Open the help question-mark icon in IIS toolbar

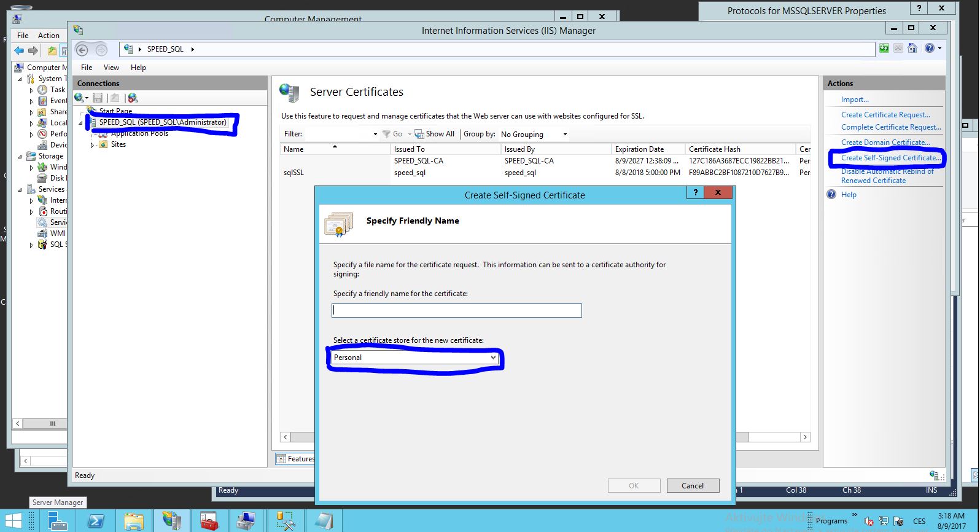click(929, 49)
